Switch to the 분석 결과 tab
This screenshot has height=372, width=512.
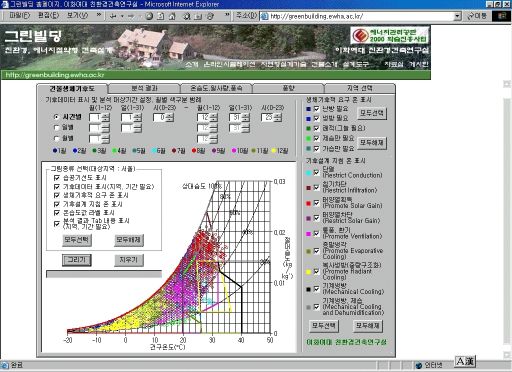(144, 88)
